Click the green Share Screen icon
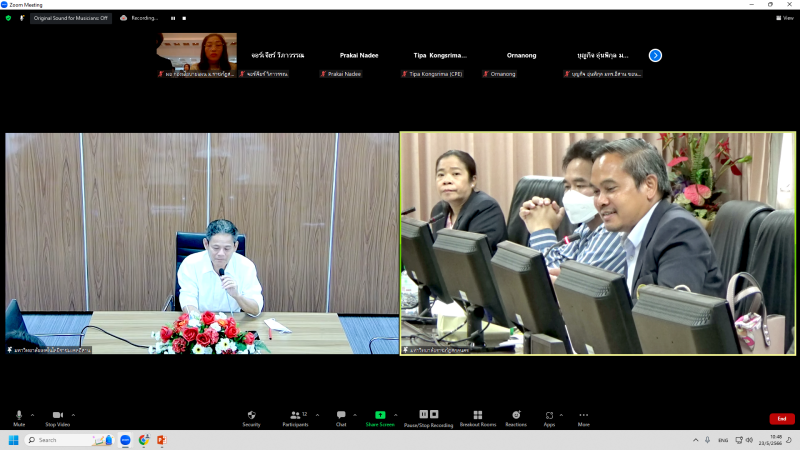Screen dimensions: 800x450 pyautogui.click(x=380, y=414)
